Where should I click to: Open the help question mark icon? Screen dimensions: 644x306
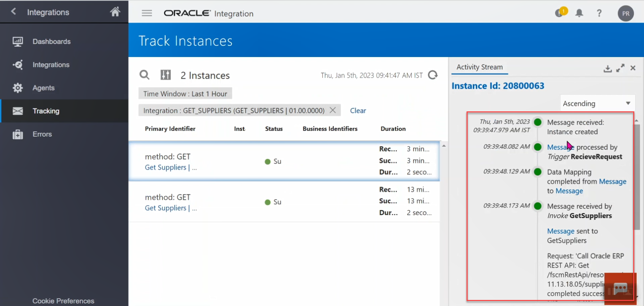[599, 13]
